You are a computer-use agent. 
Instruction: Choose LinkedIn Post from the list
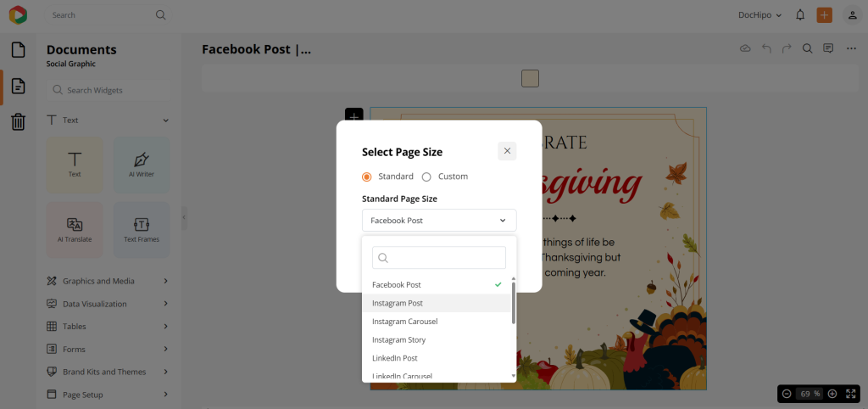coord(395,358)
